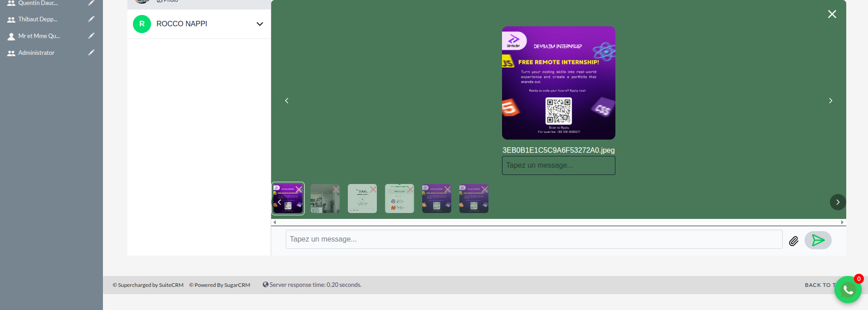Select the highlighted first purple internship thumbnail
Viewport: 868px width, 310px height.
click(288, 199)
